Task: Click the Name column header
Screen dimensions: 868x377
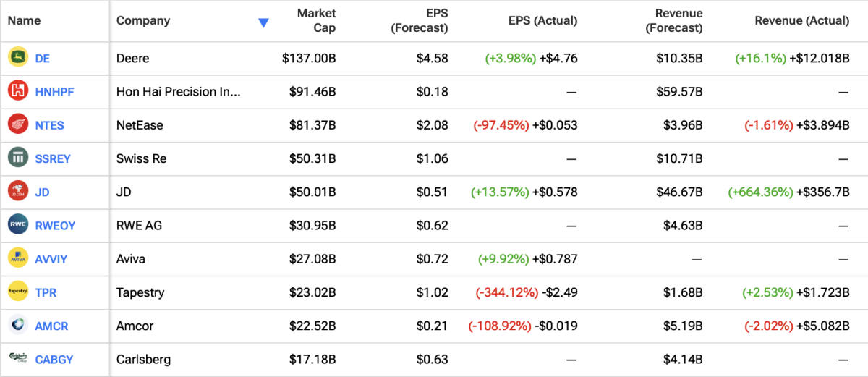Action: (24, 21)
